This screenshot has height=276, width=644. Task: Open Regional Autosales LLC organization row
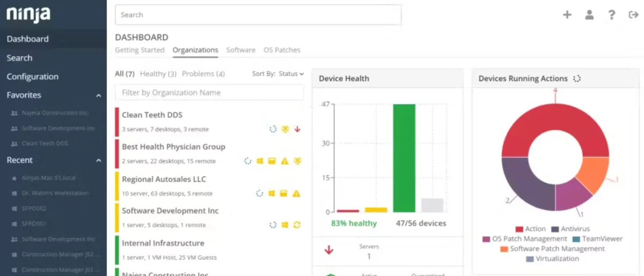(x=209, y=186)
